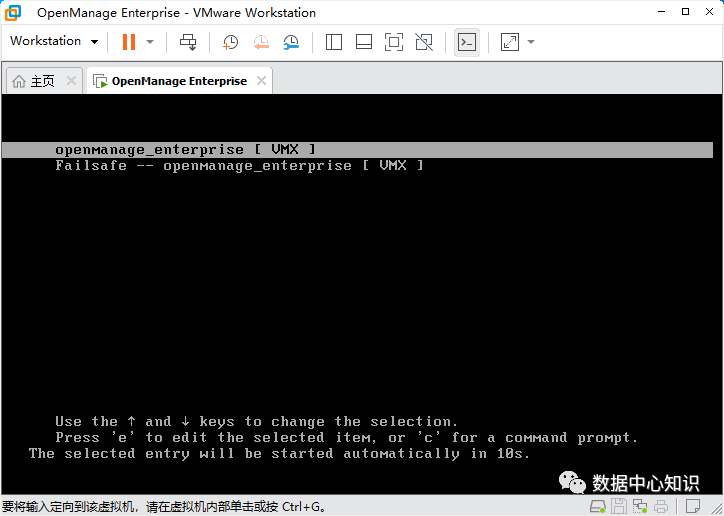The height and width of the screenshot is (516, 724).
Task: Open the Workstation menu
Action: pyautogui.click(x=54, y=41)
